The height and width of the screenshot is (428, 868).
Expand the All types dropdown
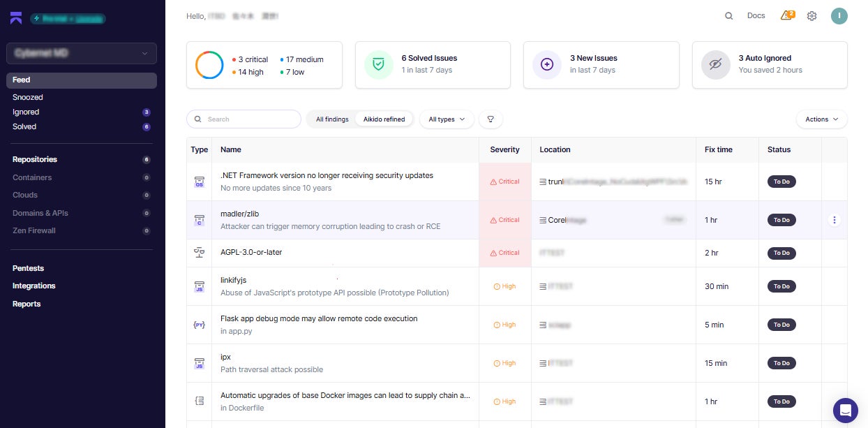[447, 119]
